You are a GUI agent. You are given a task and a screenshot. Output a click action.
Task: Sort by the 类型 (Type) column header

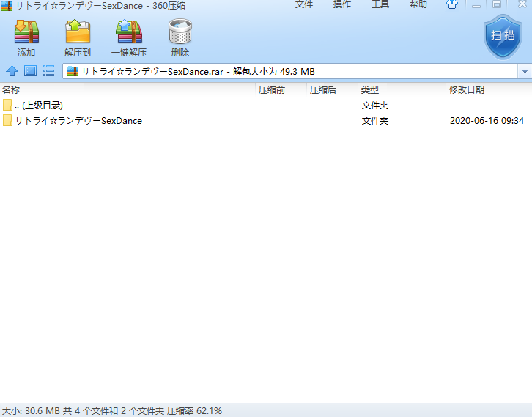370,90
